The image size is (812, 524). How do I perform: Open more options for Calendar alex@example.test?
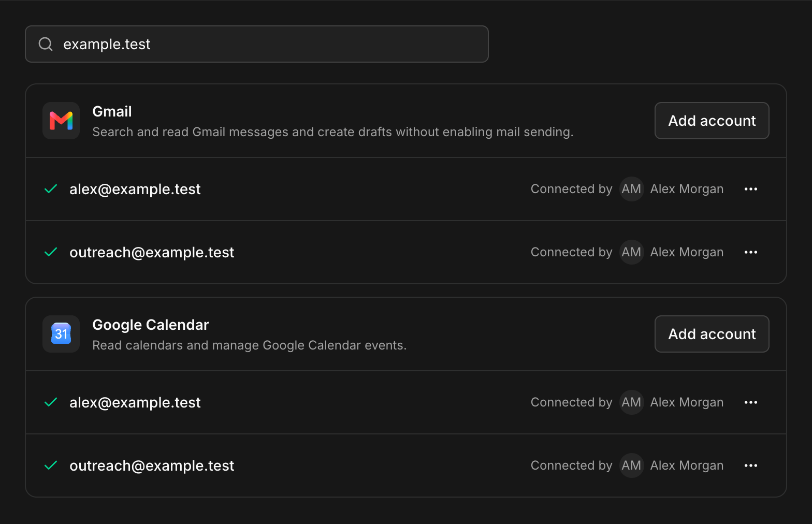coord(751,402)
